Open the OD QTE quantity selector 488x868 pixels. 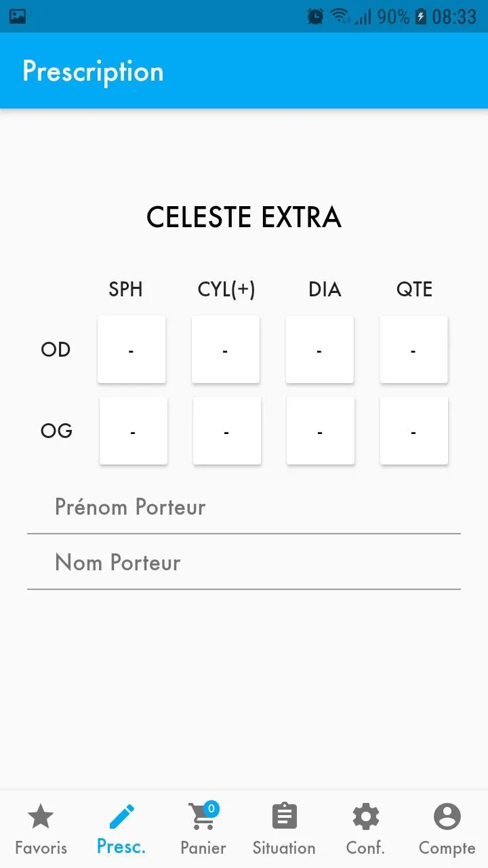pos(413,349)
